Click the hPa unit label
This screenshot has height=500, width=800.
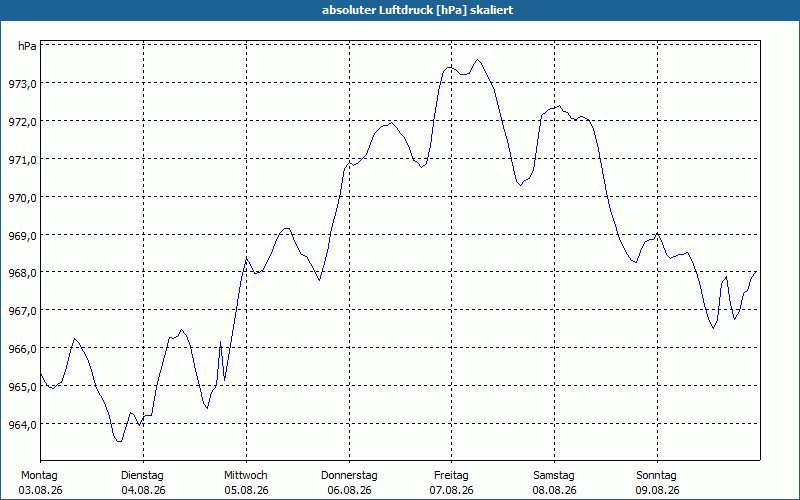(27, 46)
